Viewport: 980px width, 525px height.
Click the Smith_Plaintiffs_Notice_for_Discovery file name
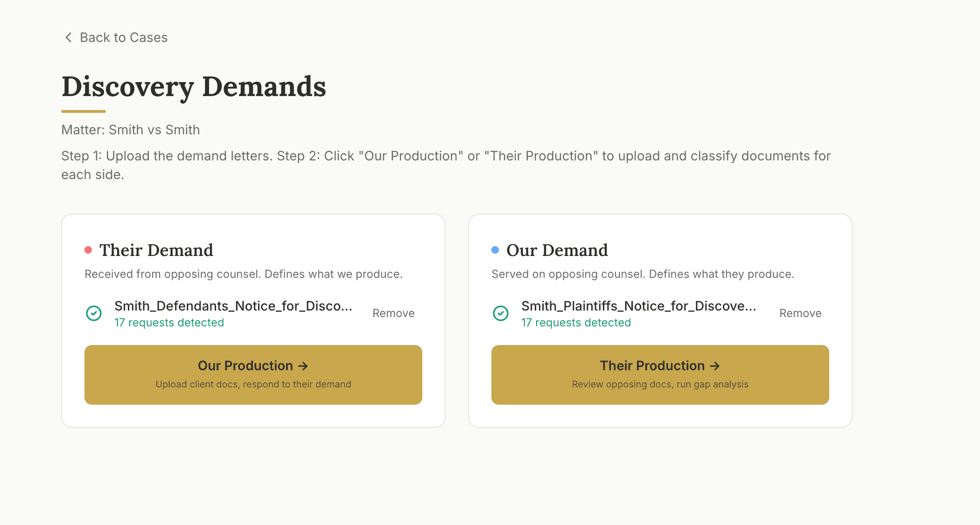(x=640, y=306)
